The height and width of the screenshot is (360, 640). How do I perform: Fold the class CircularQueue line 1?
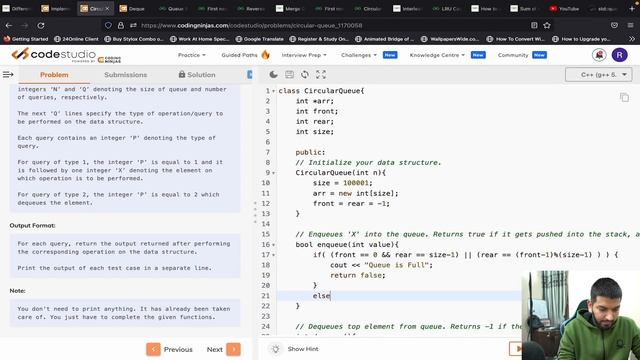(273, 91)
